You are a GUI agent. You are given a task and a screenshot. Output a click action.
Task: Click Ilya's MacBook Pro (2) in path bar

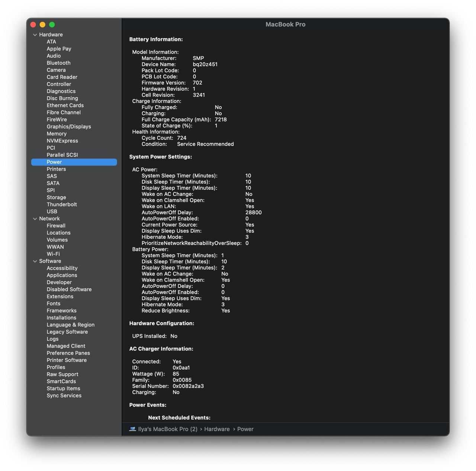(168, 429)
